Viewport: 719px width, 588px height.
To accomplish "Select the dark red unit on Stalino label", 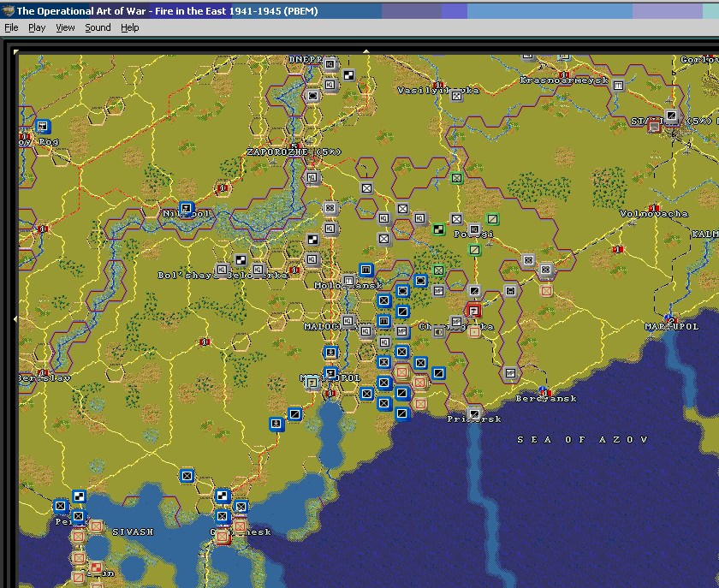I will pyautogui.click(x=654, y=126).
